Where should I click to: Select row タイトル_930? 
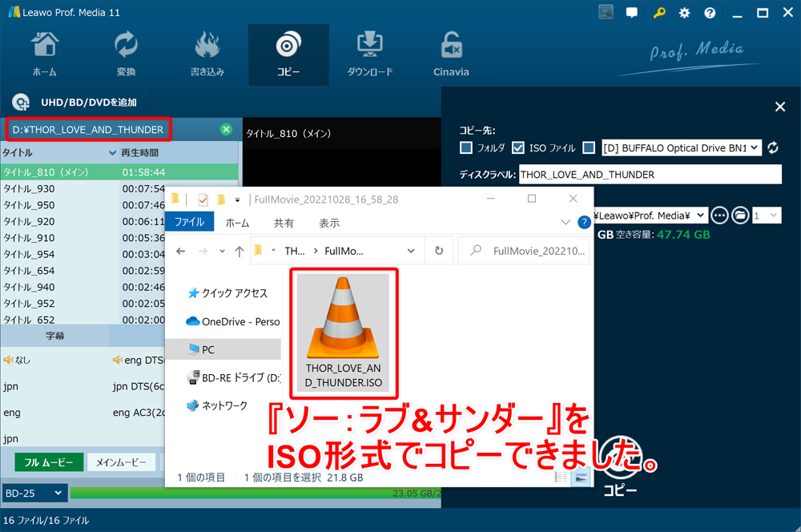coord(84,188)
